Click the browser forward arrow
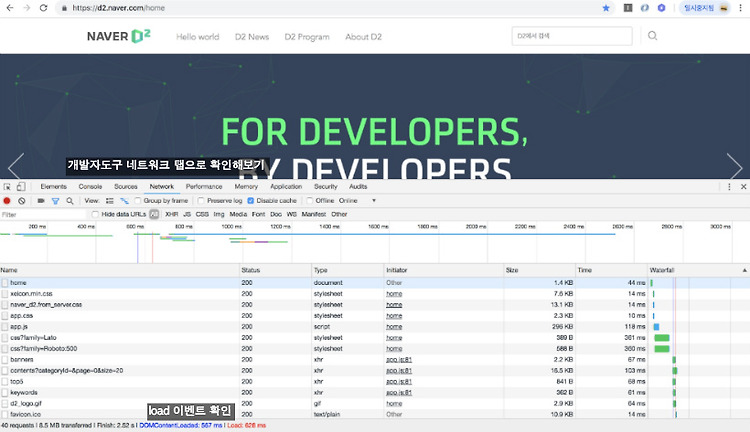 [x=27, y=8]
